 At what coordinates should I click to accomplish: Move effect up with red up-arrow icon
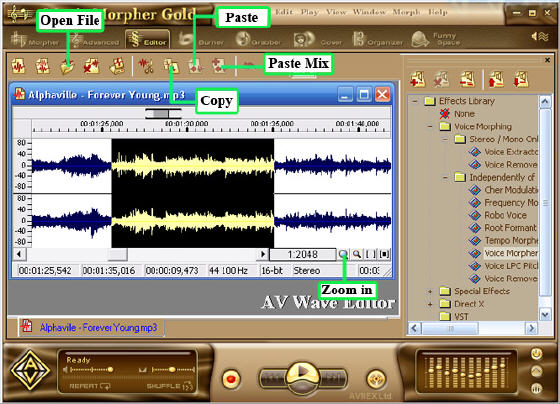coord(496,79)
